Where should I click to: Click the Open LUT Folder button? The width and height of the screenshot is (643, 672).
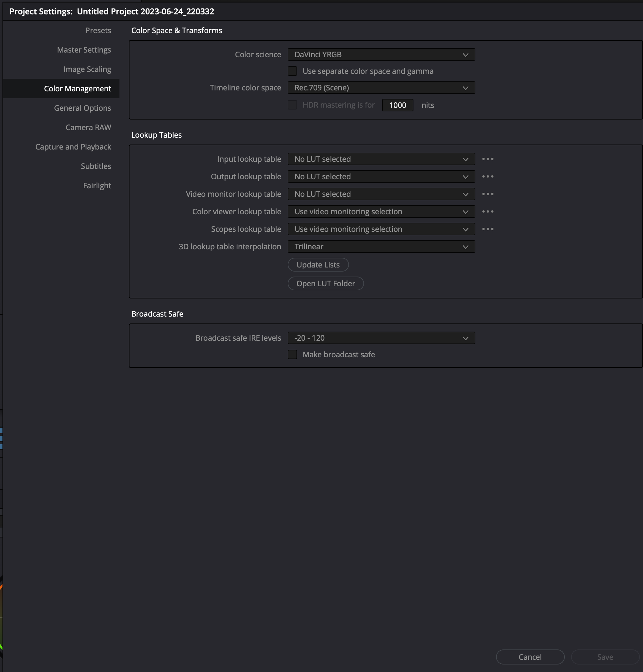[325, 283]
